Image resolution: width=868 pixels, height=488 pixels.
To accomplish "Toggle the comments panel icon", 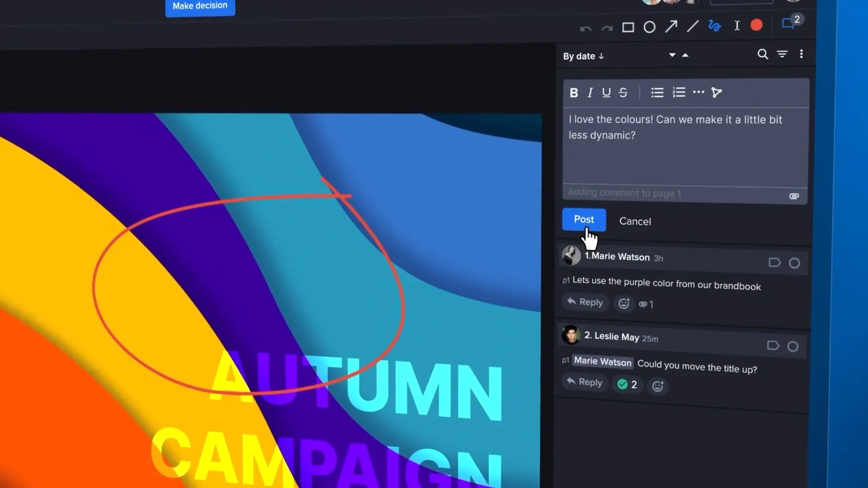I will 788,23.
